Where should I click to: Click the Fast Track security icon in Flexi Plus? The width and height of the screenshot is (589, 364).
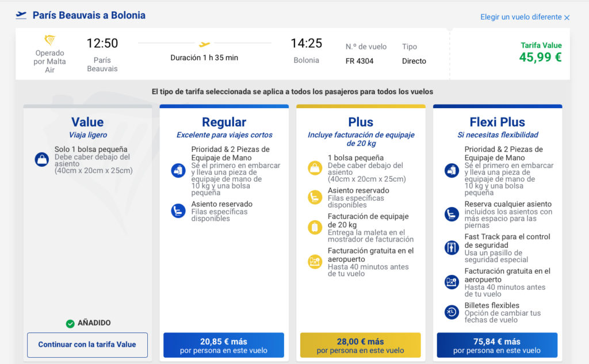pos(452,247)
